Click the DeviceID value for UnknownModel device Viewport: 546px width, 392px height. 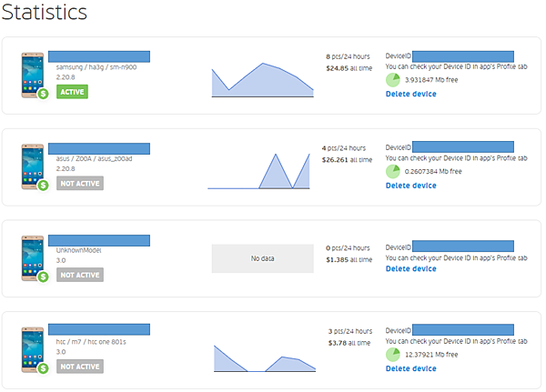(x=463, y=246)
